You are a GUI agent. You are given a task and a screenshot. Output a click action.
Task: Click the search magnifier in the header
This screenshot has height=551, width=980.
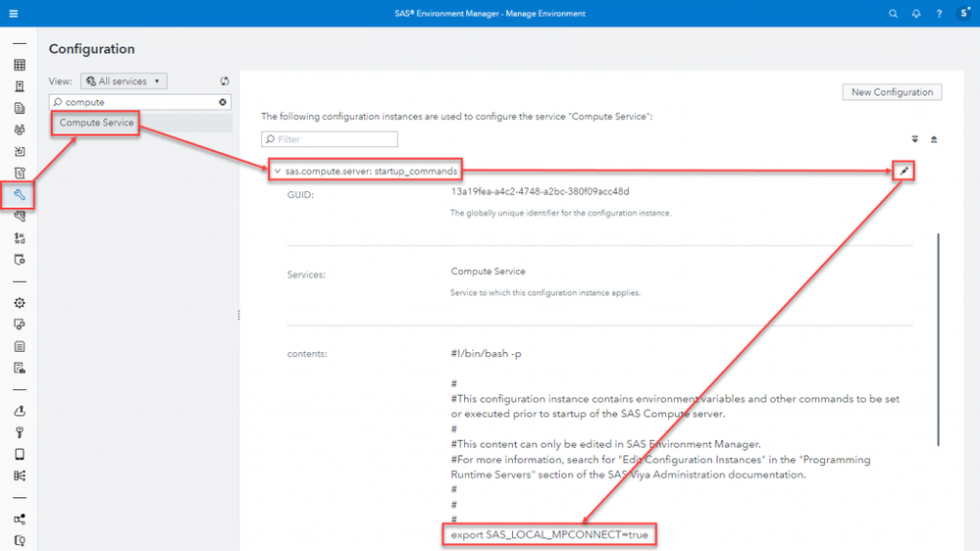[x=893, y=13]
